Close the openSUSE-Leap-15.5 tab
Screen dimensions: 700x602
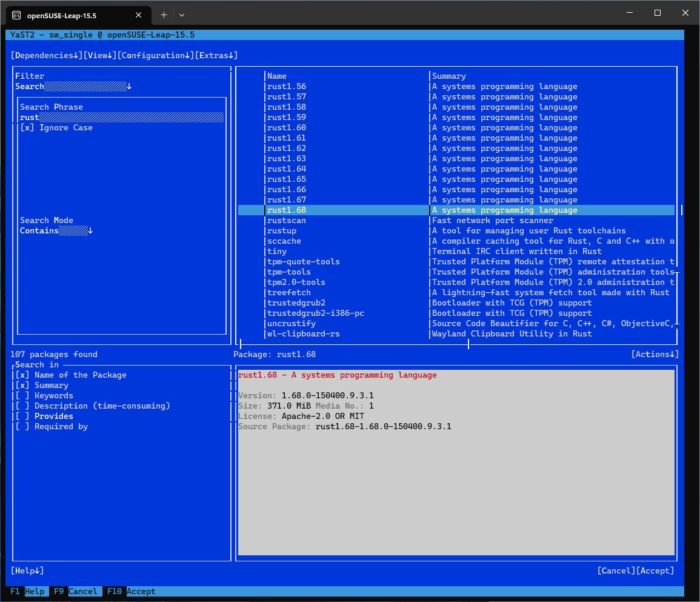click(138, 15)
